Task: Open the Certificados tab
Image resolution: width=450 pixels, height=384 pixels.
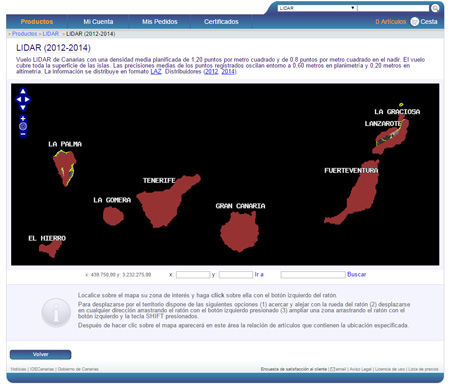Action: 221,22
